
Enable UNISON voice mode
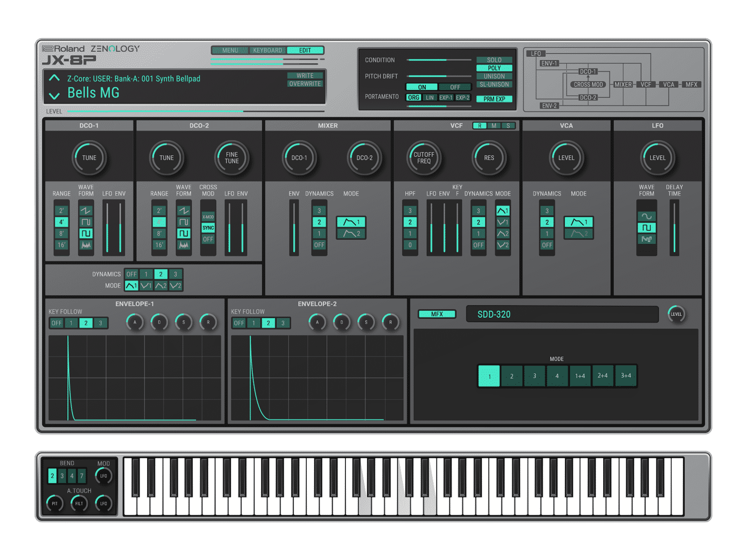(494, 77)
